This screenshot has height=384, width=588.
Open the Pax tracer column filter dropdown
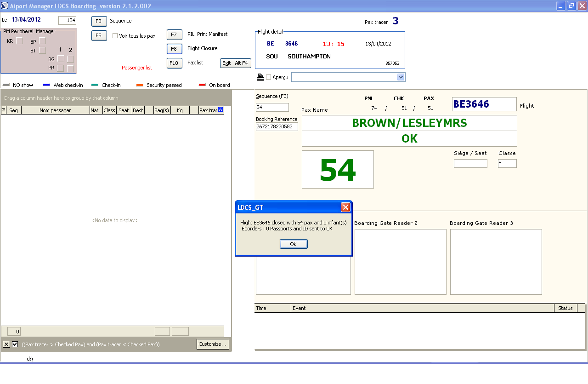[x=220, y=110]
